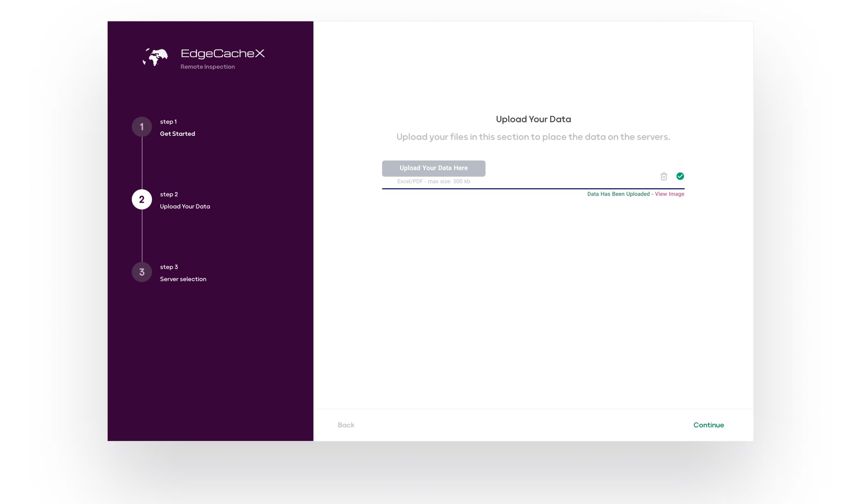Image resolution: width=861 pixels, height=504 pixels.
Task: Click the step 2 text label
Action: click(169, 194)
